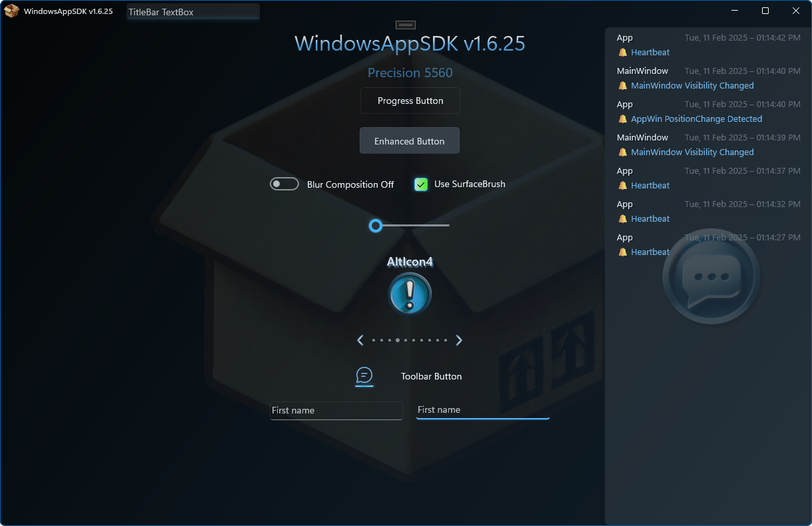Go to previous item with left chevron
Viewport: 812px width, 526px height.
[360, 340]
